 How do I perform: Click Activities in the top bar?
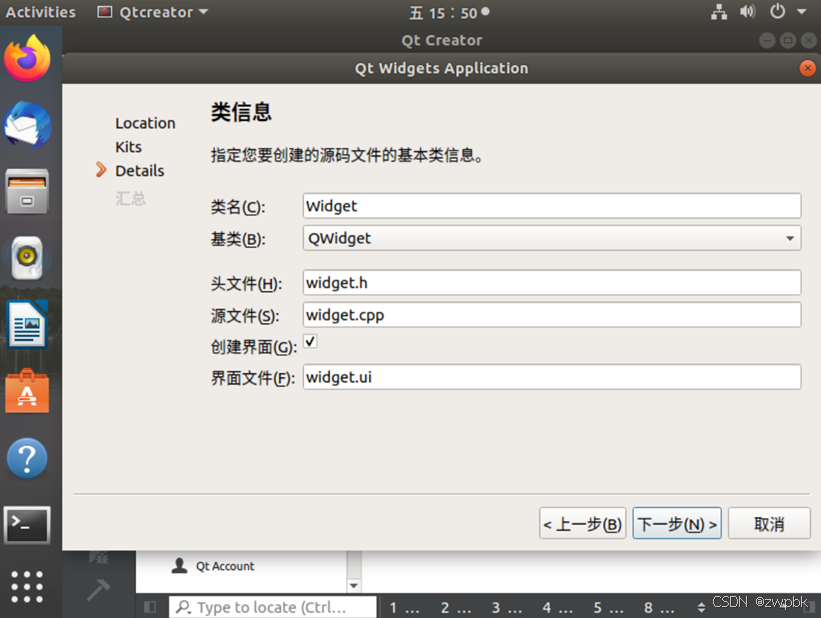coord(40,12)
